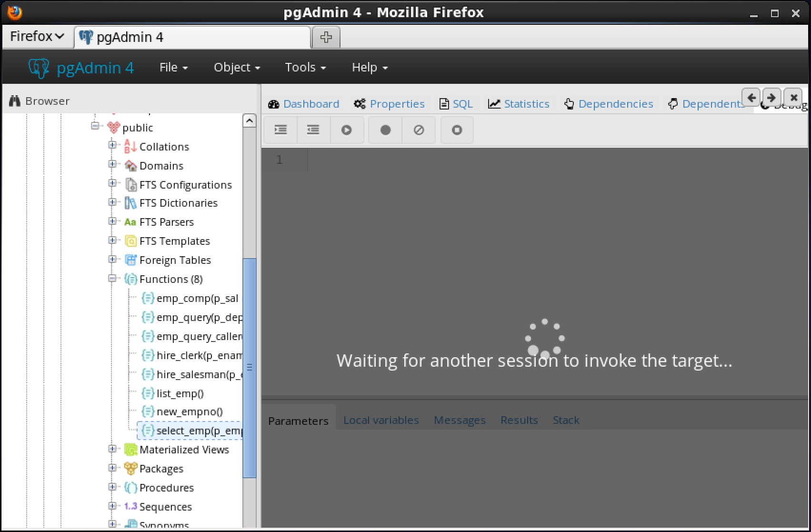Click the Toggle breakpoint icon
The height and width of the screenshot is (532, 811).
click(x=385, y=130)
